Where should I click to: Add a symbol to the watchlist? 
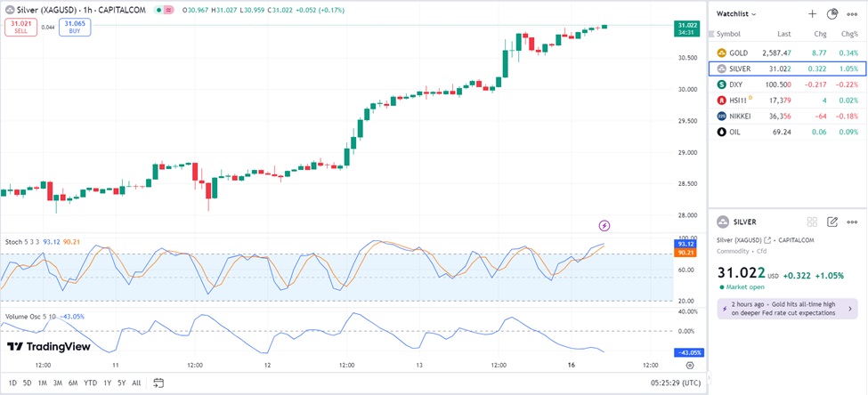(x=812, y=14)
